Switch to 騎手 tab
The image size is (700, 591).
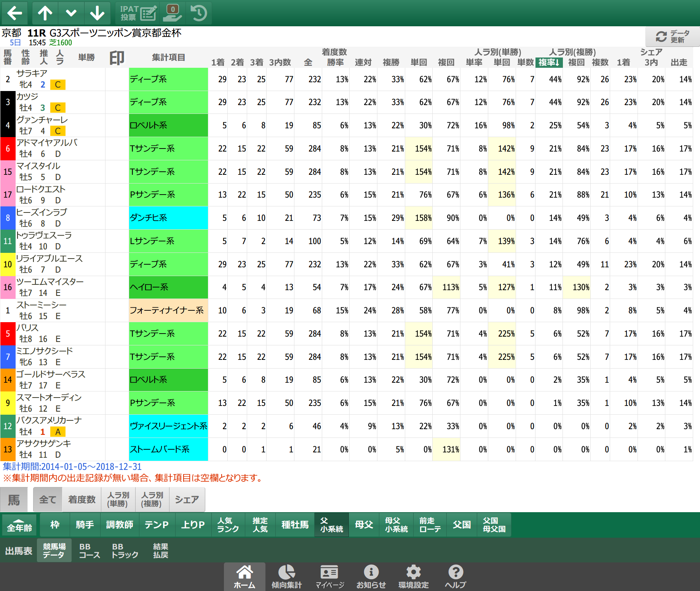[85, 525]
